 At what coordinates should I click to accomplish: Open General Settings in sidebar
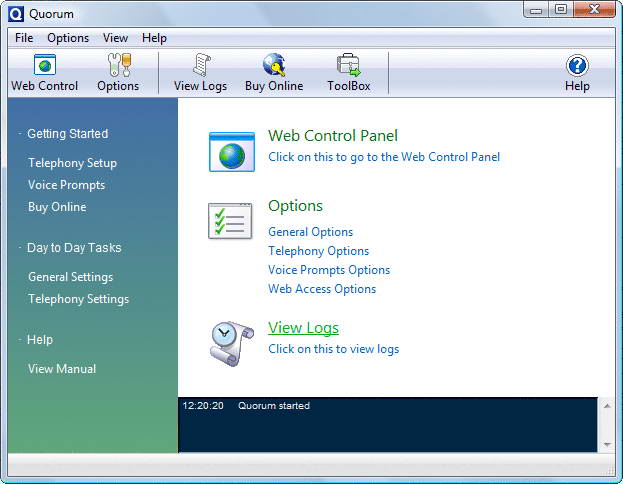(x=70, y=277)
